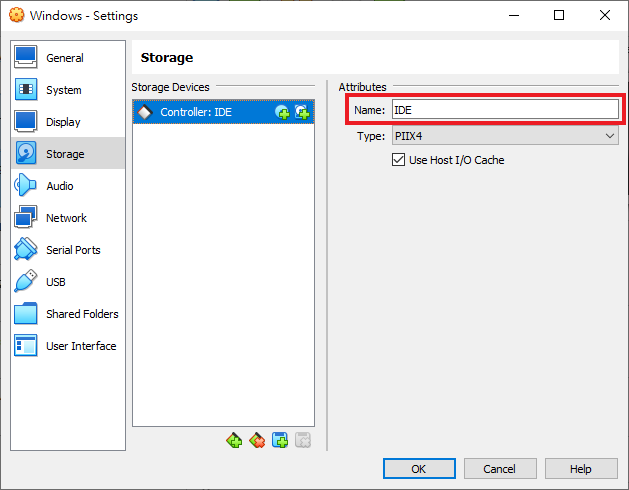Open the Shared Folders settings
The width and height of the screenshot is (629, 490).
(x=82, y=314)
